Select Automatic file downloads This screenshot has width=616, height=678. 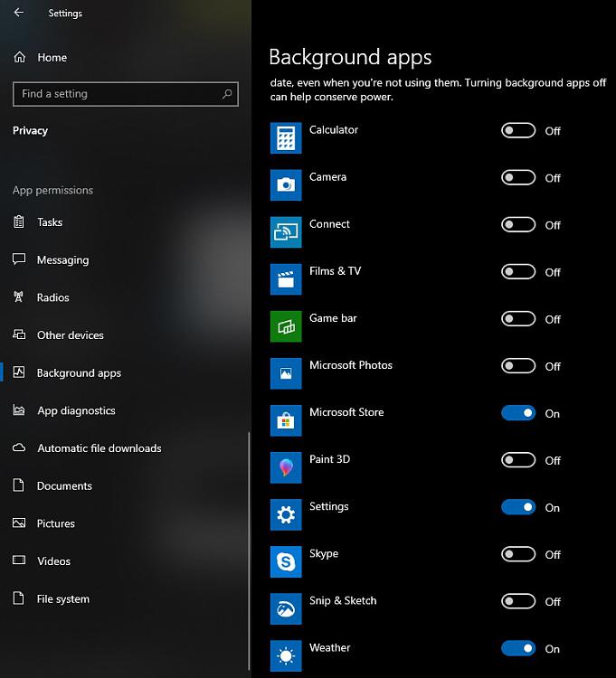coord(100,448)
